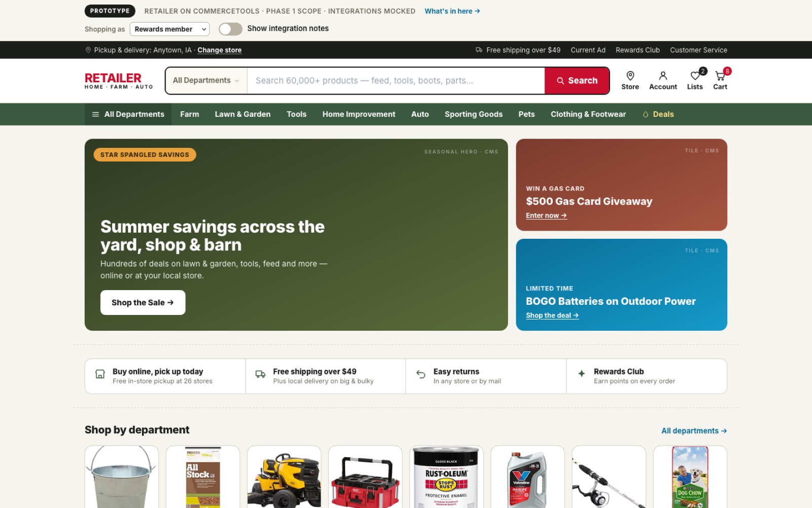
Task: Open the Rust-Oleum paint can thumbnail
Action: pos(447,477)
